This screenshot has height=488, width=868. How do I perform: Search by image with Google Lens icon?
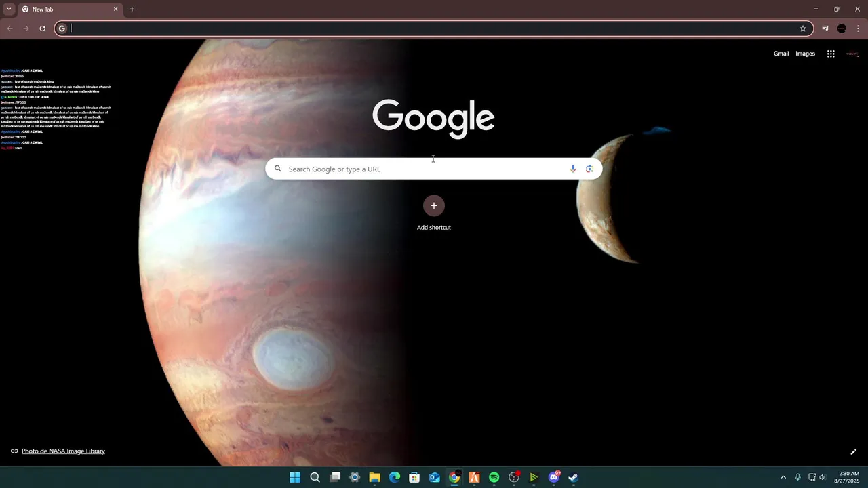589,169
